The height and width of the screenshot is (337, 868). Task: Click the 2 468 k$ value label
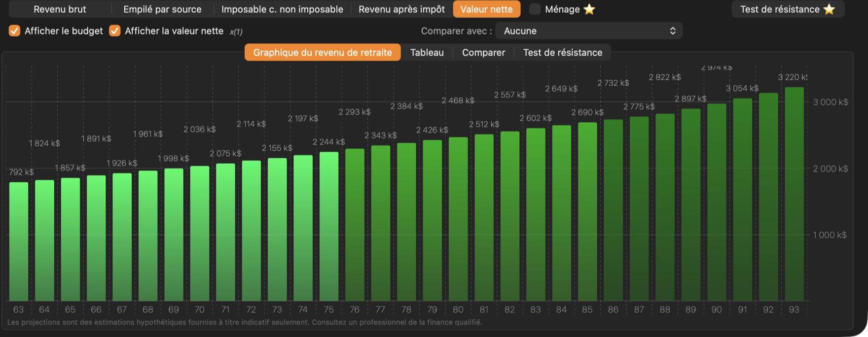click(x=458, y=101)
